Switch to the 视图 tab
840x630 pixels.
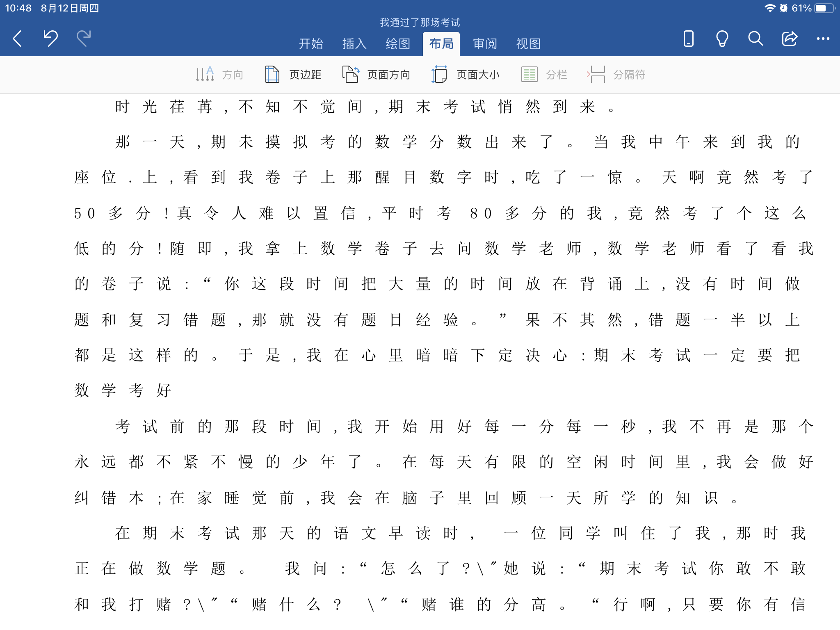pyautogui.click(x=528, y=43)
